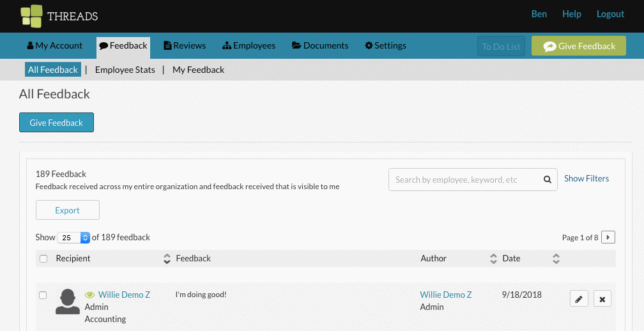Sort by the Recipient column arrows
This screenshot has width=644, height=331.
pos(167,259)
